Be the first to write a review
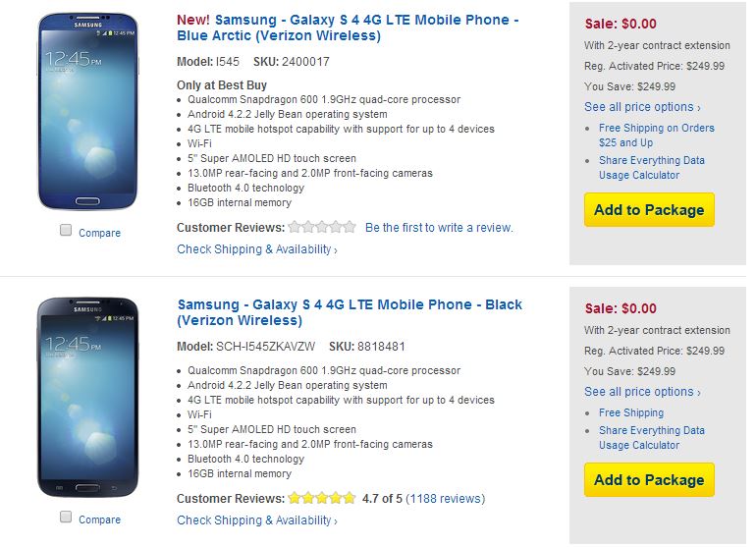 [439, 227]
